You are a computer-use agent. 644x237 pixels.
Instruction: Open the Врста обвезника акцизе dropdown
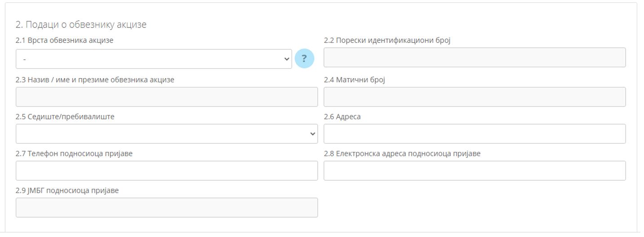154,59
